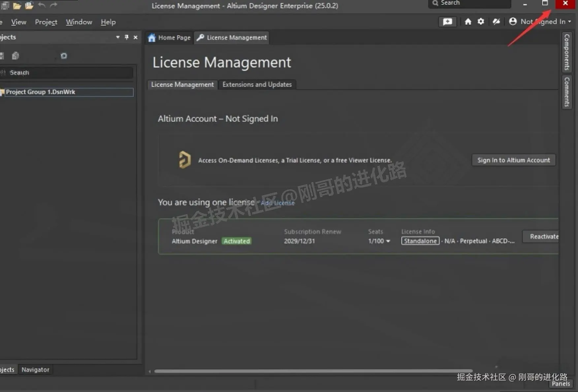
Task: Click the magnifier icon in title bar search
Action: (x=435, y=3)
